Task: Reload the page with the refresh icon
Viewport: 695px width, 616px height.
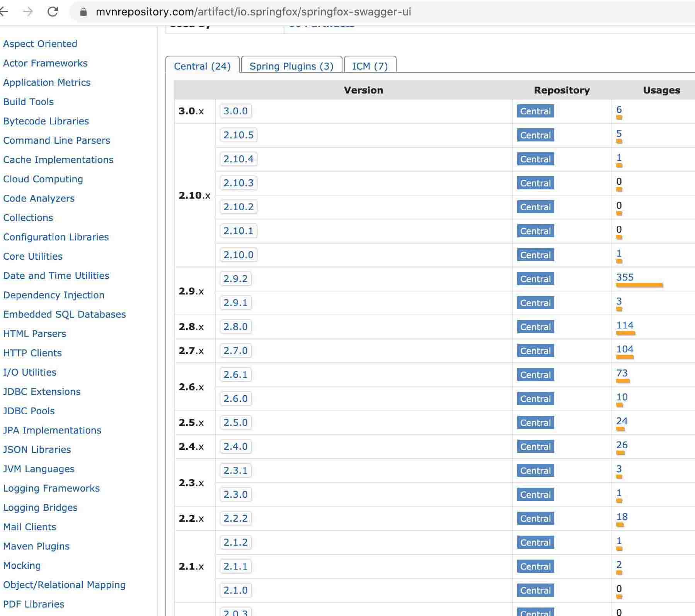Action: [53, 12]
